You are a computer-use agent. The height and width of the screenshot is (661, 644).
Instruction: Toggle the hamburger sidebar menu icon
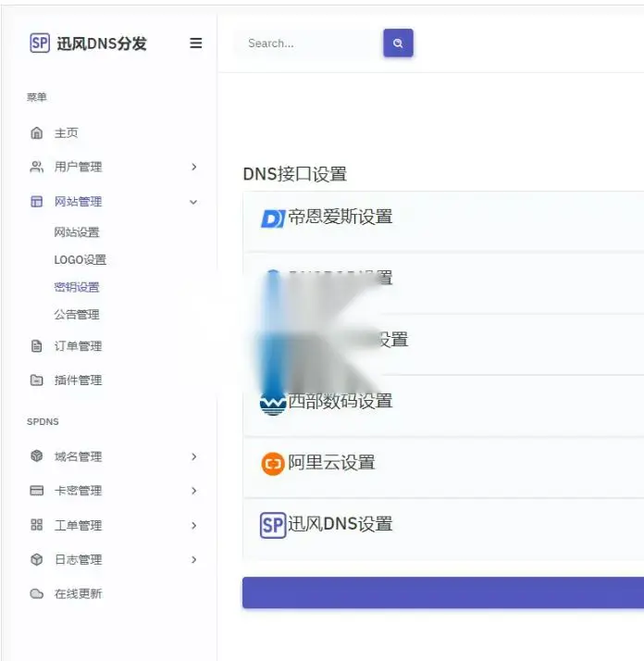point(195,43)
